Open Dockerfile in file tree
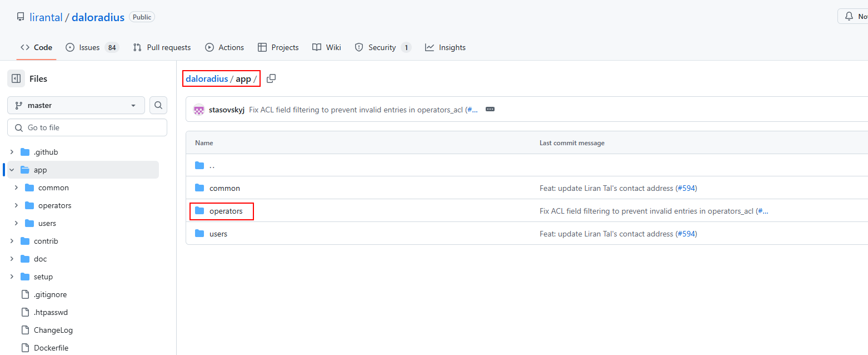Image resolution: width=868 pixels, height=355 pixels. pos(51,348)
